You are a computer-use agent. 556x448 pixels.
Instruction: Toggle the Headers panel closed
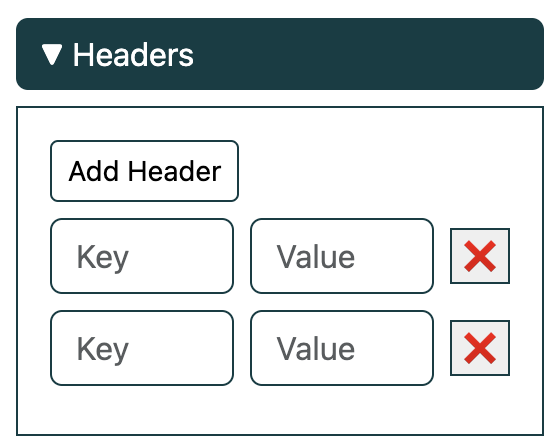pos(52,55)
